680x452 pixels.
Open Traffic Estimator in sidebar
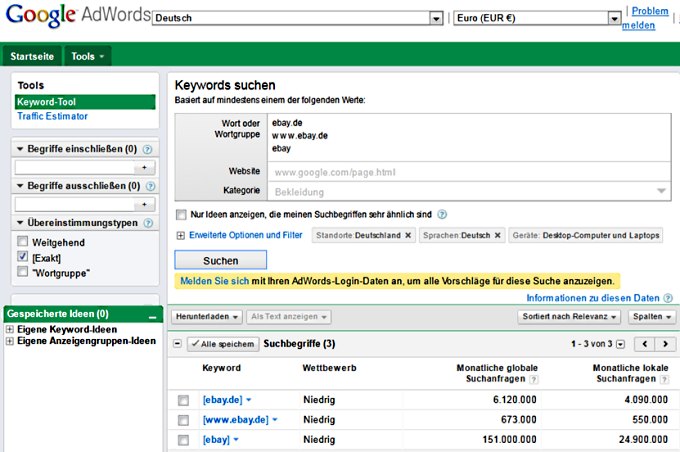tap(52, 116)
